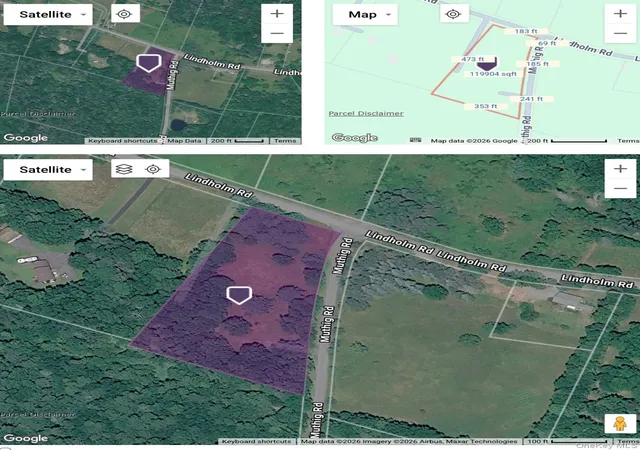Open Keyboard shortcuts in large bottom map
Screen dimensions: 640x450
[x=256, y=441]
